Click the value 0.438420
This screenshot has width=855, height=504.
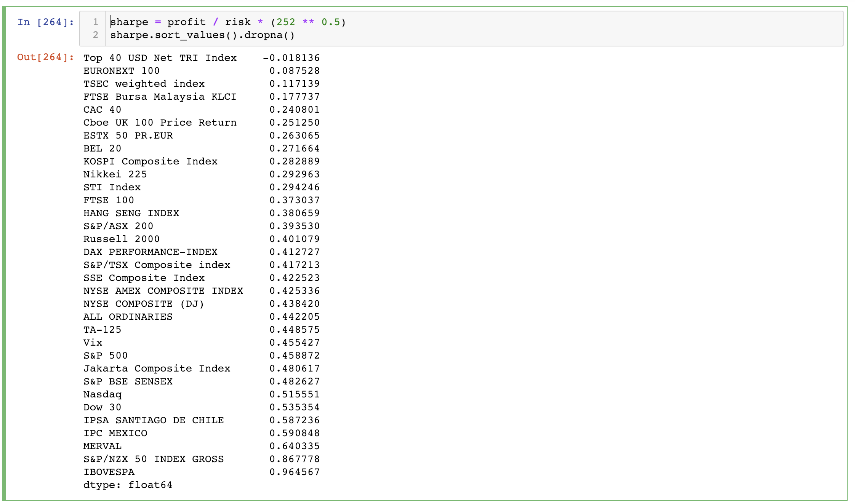coord(295,304)
